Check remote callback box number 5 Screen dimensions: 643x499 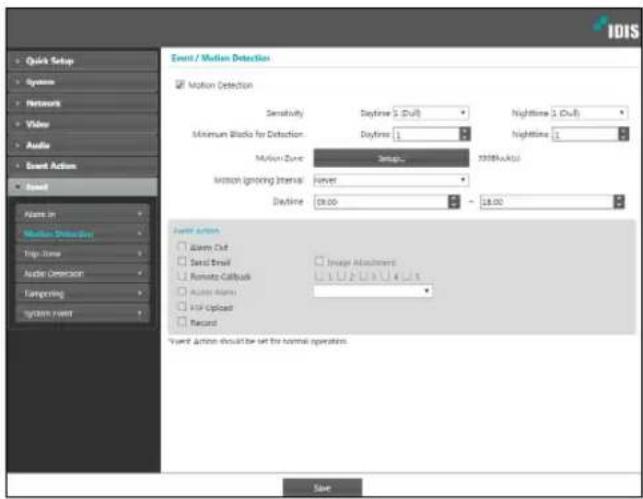tap(408, 276)
